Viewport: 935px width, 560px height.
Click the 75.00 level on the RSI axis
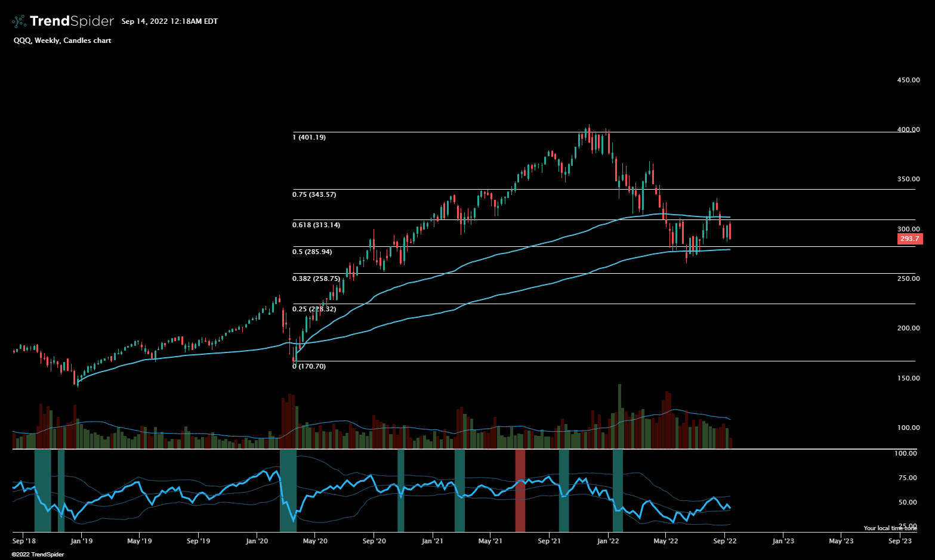click(908, 478)
